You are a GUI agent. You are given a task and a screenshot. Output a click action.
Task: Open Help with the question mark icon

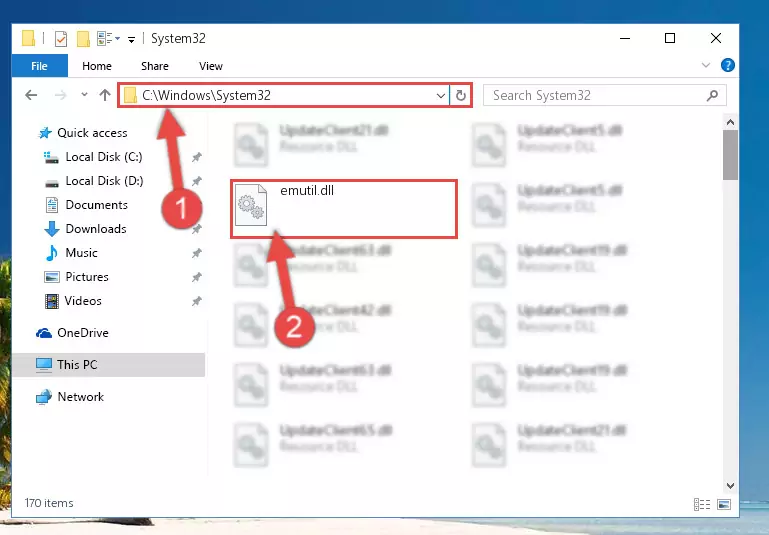click(x=727, y=65)
